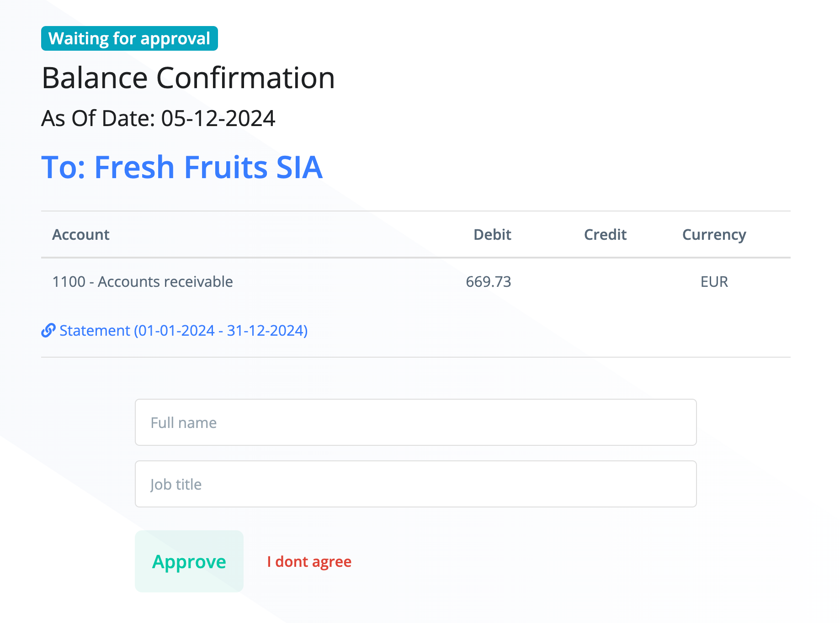The width and height of the screenshot is (840, 623).
Task: Open the "To: Fresh Fruits SIA" heading
Action: click(x=182, y=167)
